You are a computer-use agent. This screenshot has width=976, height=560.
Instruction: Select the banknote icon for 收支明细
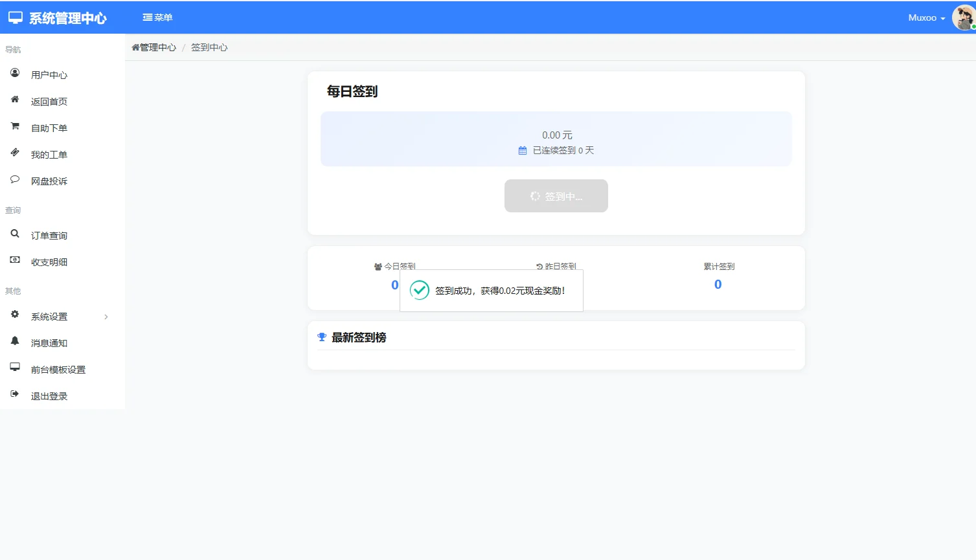(x=14, y=260)
